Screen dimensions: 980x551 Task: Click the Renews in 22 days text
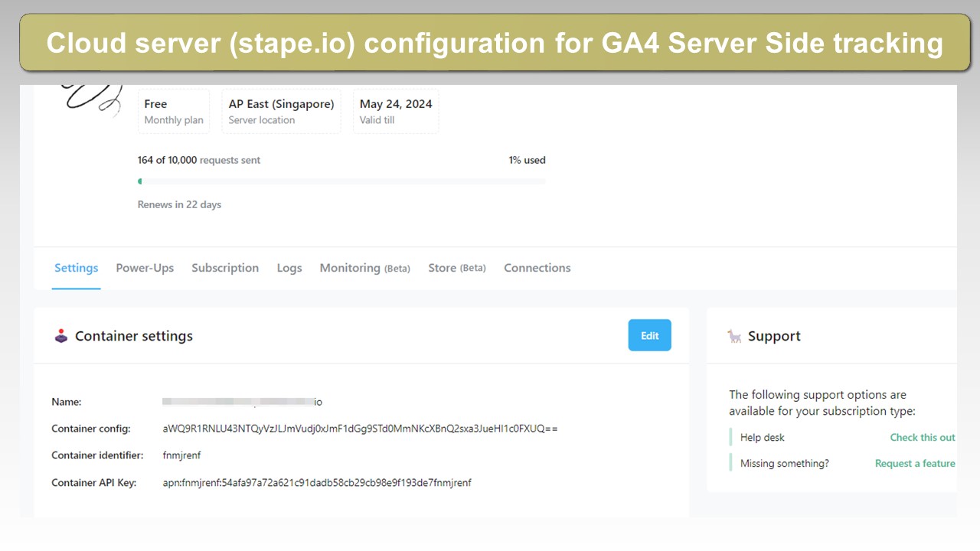[179, 204]
